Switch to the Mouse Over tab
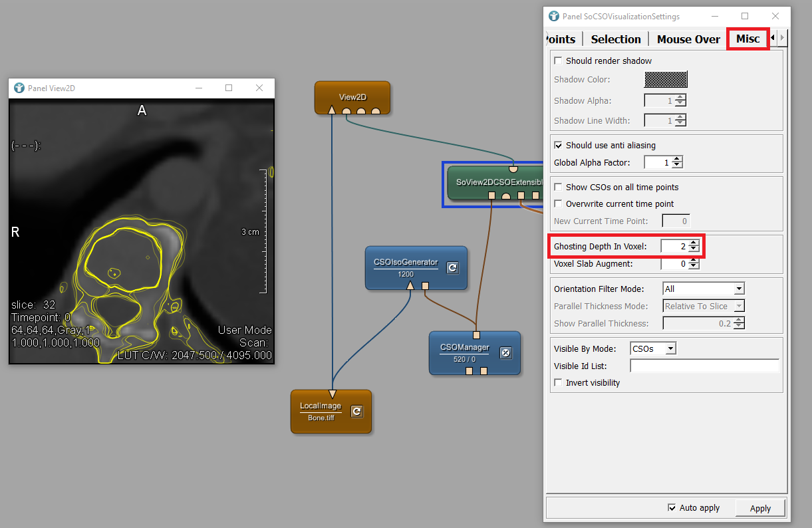This screenshot has width=812, height=528. [688, 39]
